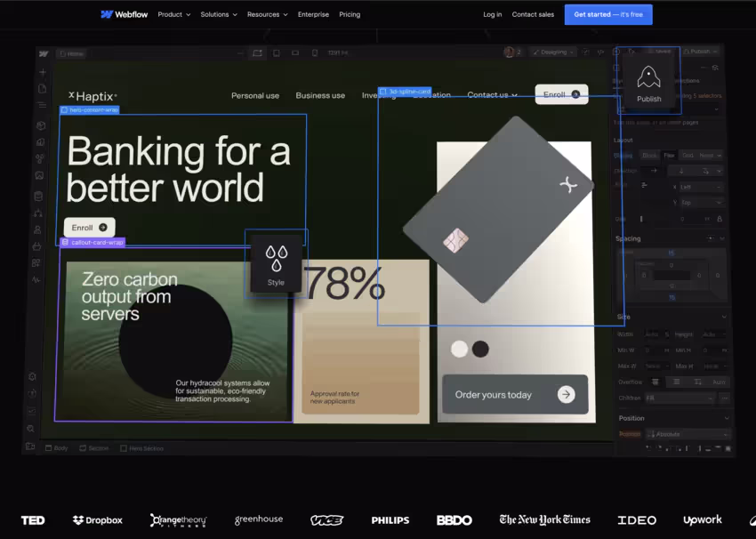Screen dimensions: 756x539
Task: Select the desktop breakpoint icon
Action: point(257,53)
